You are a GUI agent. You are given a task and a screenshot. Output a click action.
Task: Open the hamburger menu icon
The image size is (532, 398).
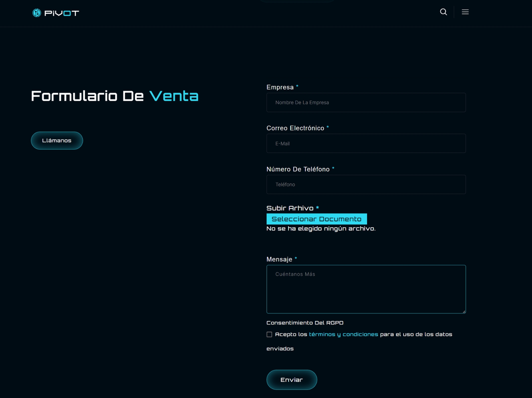point(465,12)
